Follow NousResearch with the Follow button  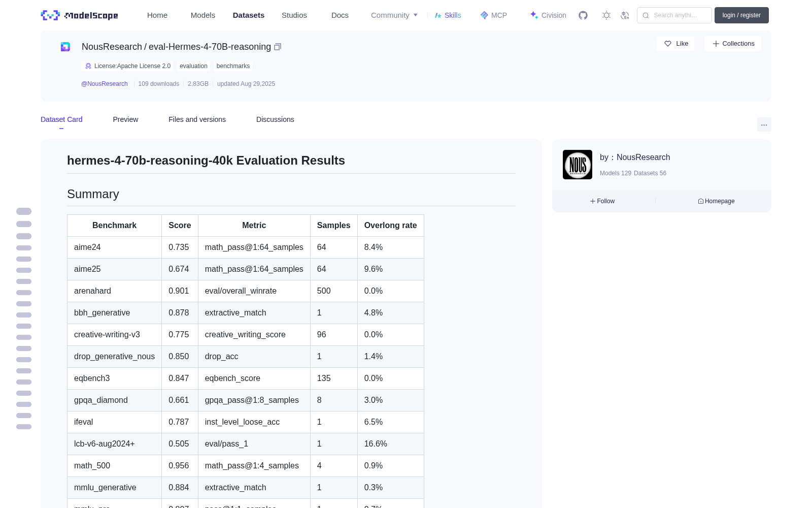pos(602,201)
